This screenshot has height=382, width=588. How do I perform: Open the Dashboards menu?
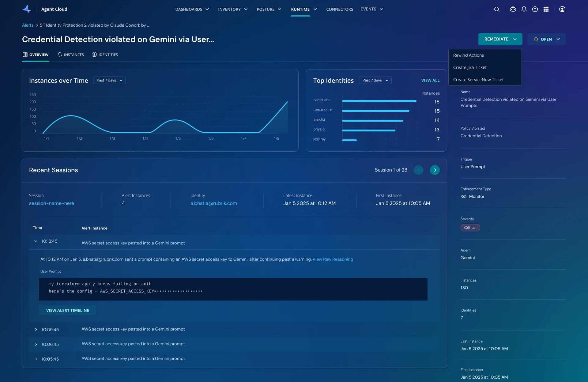tap(192, 9)
